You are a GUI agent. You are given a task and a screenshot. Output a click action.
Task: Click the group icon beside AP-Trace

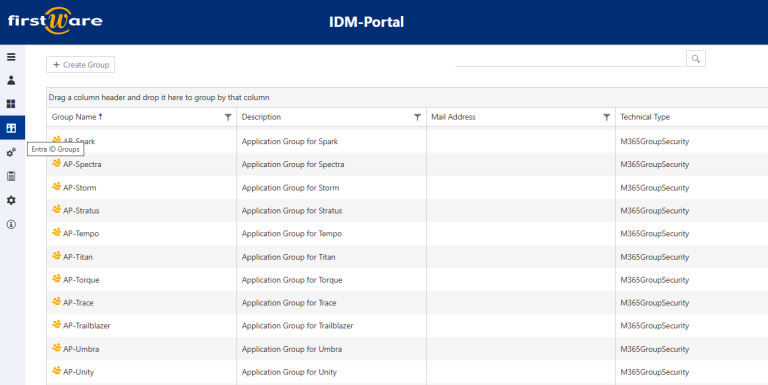[57, 302]
